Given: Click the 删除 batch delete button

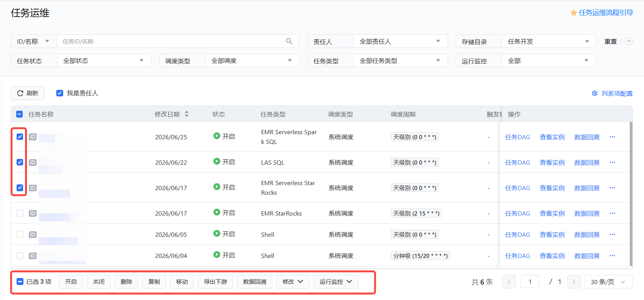Looking at the screenshot, I should (x=126, y=281).
